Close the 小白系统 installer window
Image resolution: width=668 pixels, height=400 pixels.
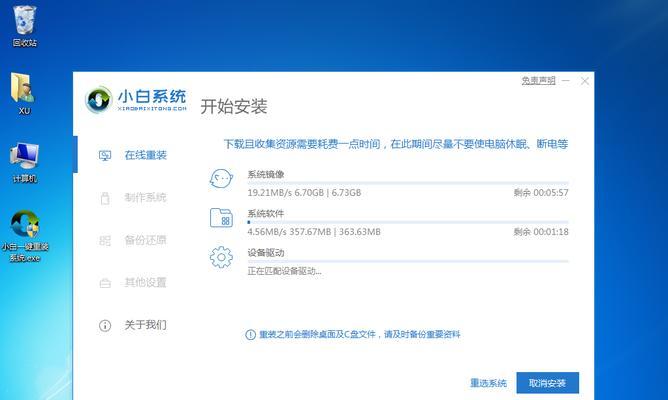tap(585, 81)
